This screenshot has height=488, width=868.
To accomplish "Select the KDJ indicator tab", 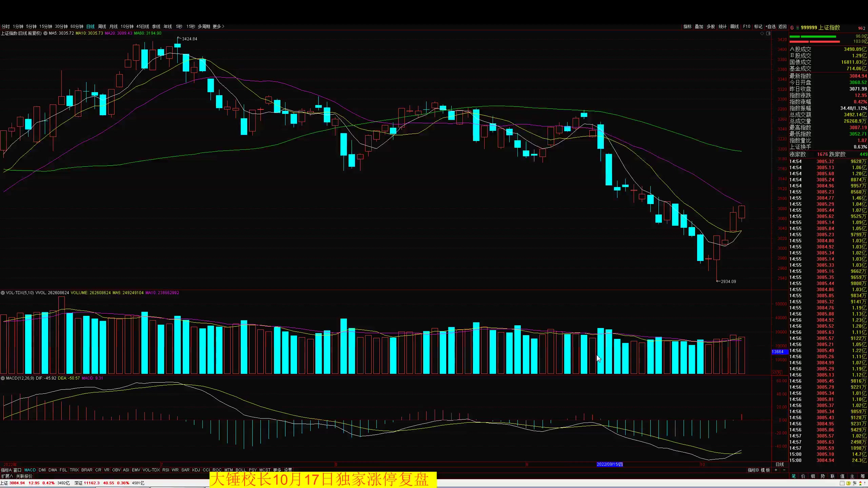I will [x=196, y=470].
